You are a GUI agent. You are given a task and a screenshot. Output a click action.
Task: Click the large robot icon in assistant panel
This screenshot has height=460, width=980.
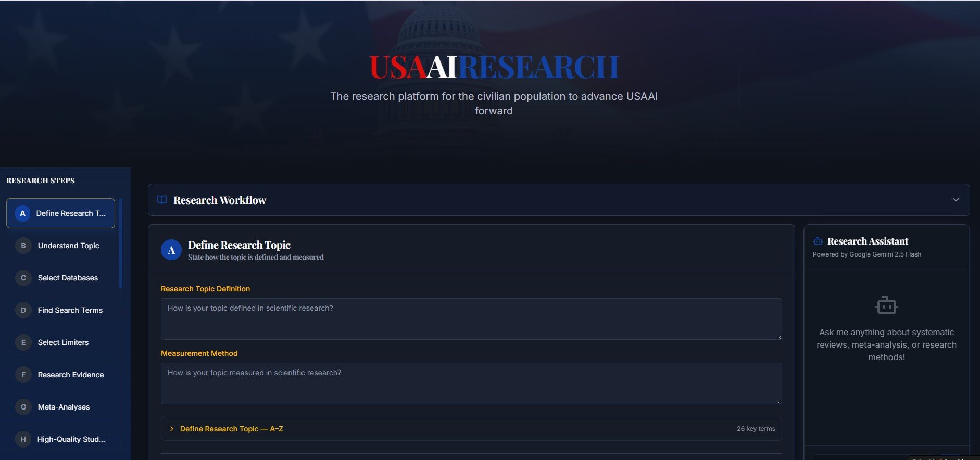(886, 305)
